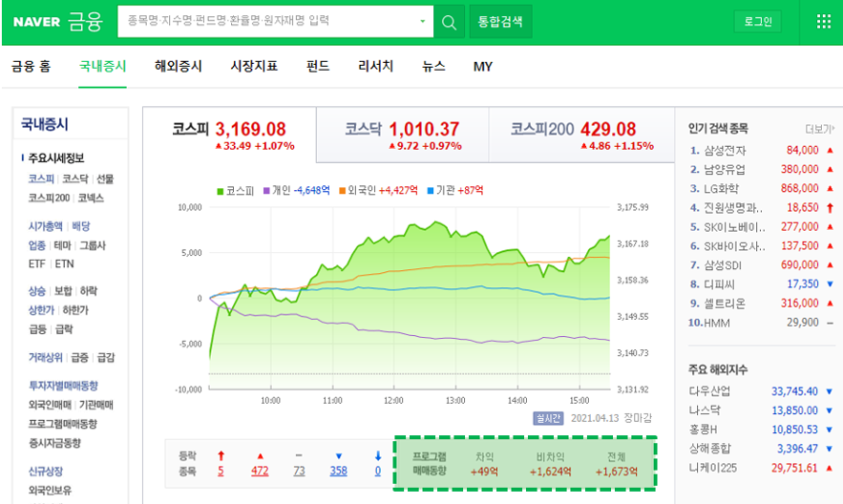Open the 뉴스 menu

tap(433, 66)
